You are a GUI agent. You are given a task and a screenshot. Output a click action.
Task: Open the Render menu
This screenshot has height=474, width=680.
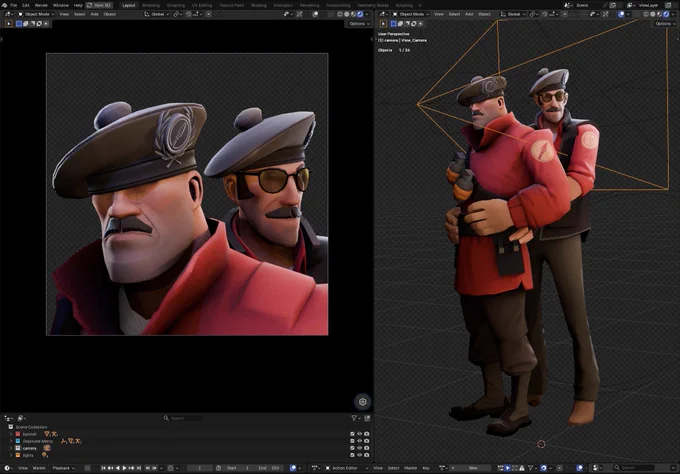(x=41, y=5)
